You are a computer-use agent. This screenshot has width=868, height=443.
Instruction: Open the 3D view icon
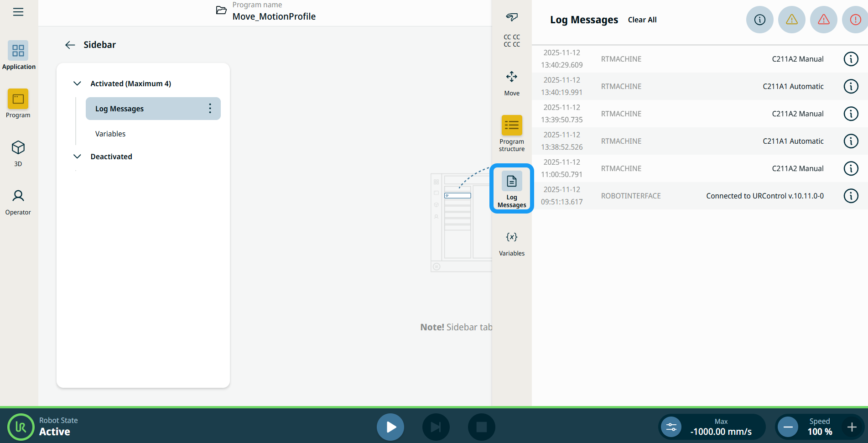point(18,153)
